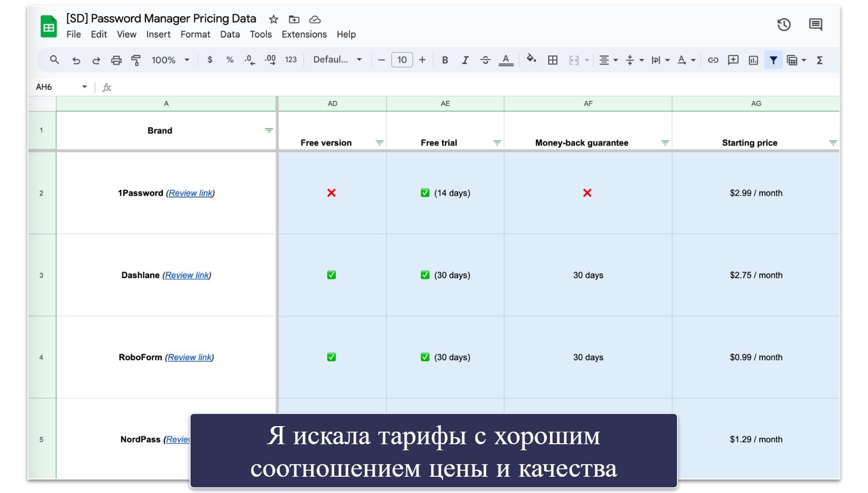Image resolution: width=868 pixels, height=493 pixels.
Task: Apply bold formatting
Action: coord(445,60)
